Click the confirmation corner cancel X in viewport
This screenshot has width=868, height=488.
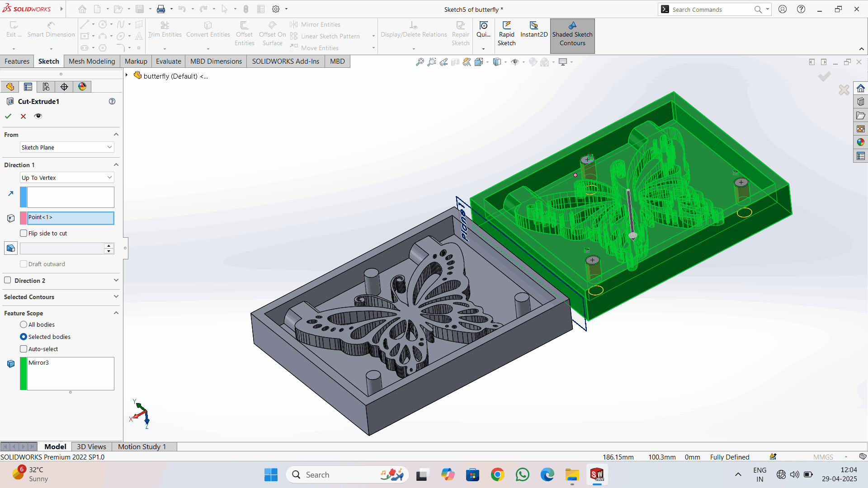[844, 90]
